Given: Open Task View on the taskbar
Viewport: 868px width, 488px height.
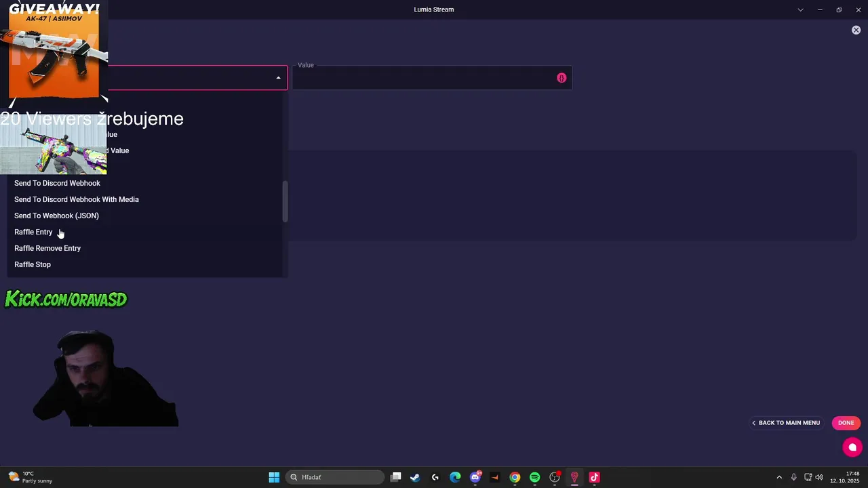Looking at the screenshot, I should (396, 477).
